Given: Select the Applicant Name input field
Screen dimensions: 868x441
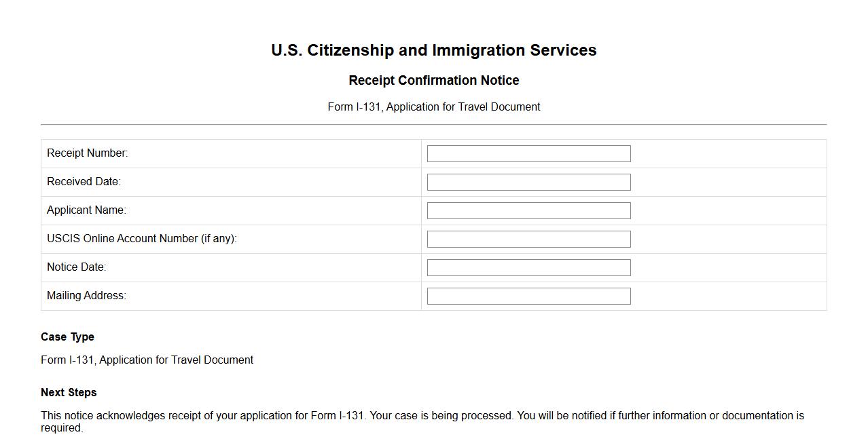Looking at the screenshot, I should point(528,211).
